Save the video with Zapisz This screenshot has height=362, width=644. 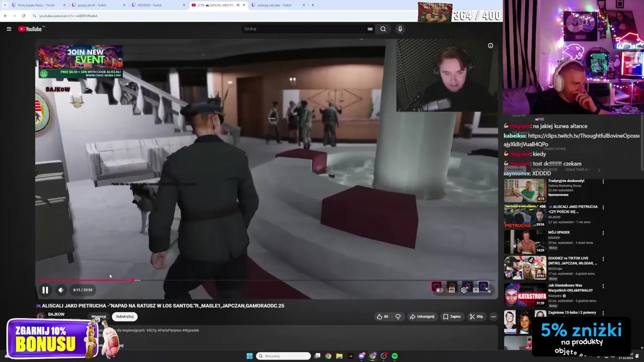[x=452, y=317]
